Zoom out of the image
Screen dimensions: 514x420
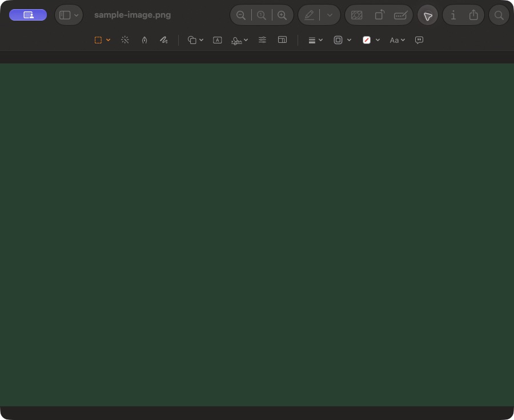tap(241, 15)
